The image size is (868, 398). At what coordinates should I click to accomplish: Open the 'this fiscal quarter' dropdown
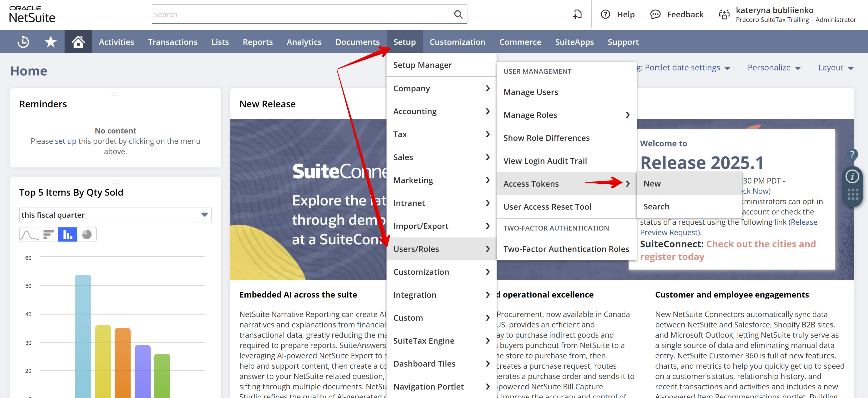[x=115, y=215]
